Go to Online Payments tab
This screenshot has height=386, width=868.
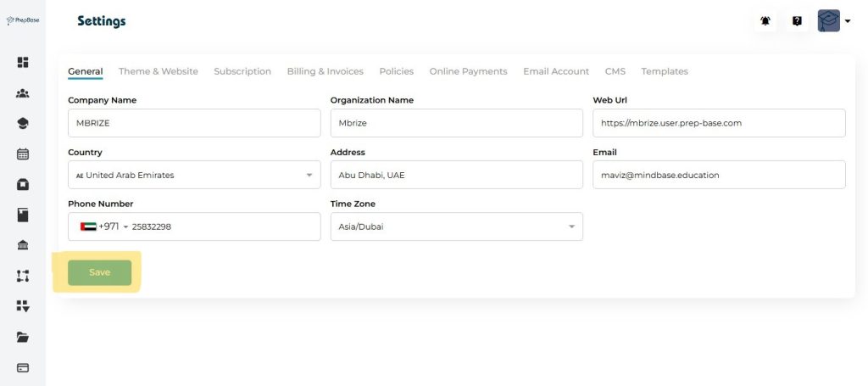point(468,71)
